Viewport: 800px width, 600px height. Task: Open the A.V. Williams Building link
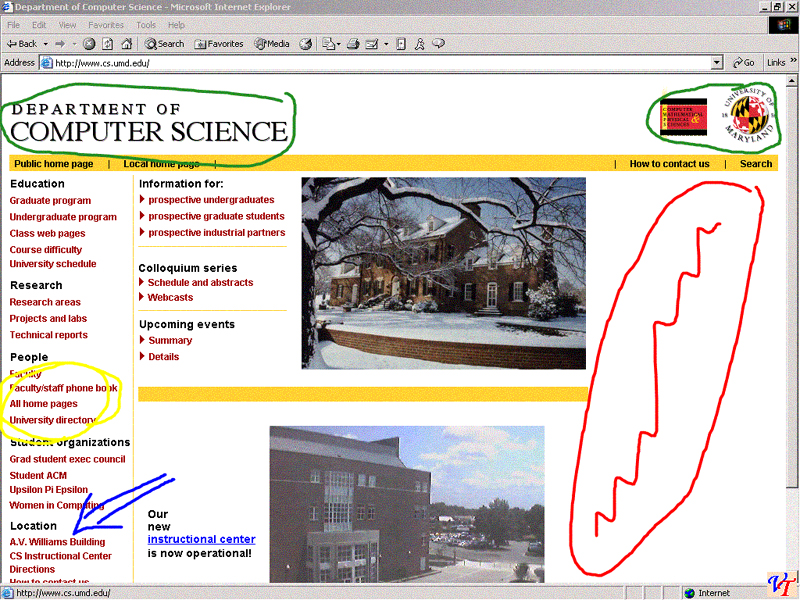[x=57, y=542]
